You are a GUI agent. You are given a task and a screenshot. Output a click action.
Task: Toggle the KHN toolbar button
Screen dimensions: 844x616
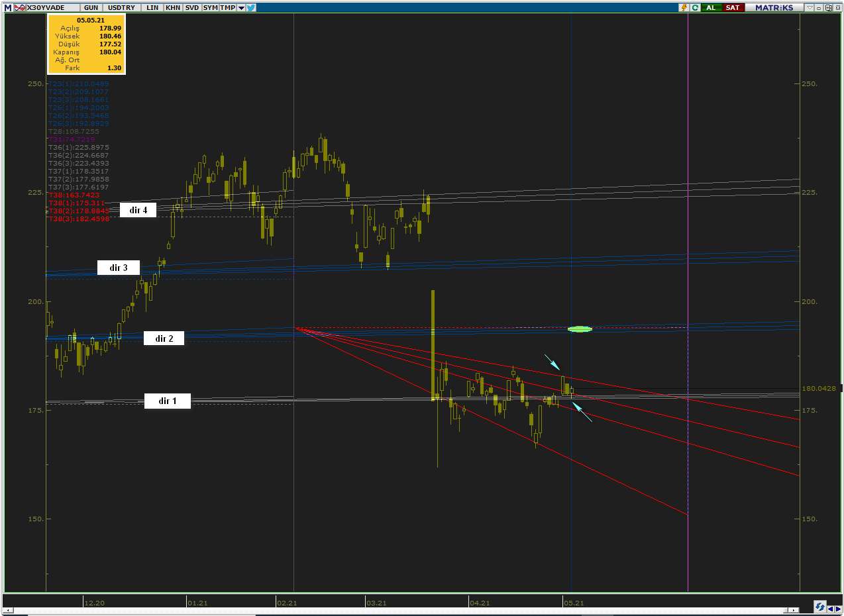173,8
